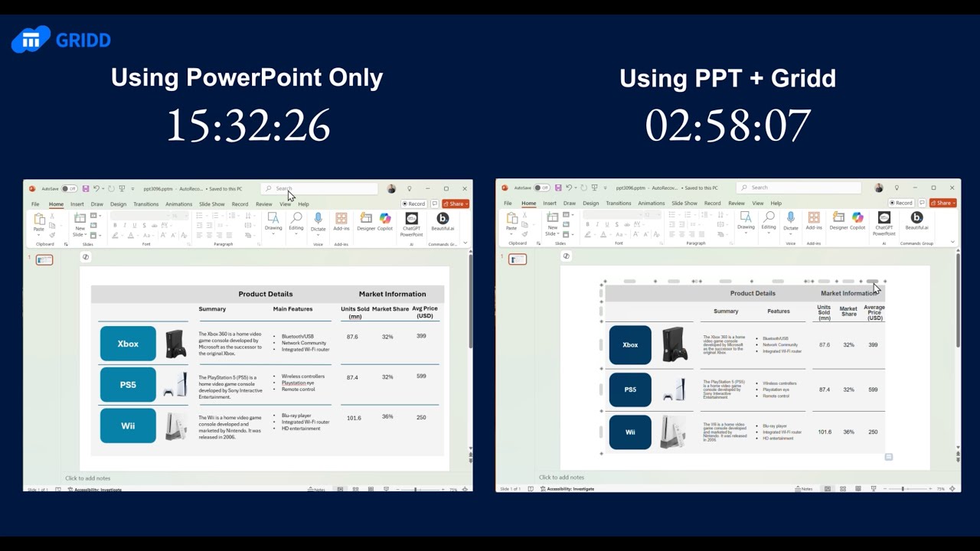Open Clipboard dialog launcher in left window

coord(66,244)
